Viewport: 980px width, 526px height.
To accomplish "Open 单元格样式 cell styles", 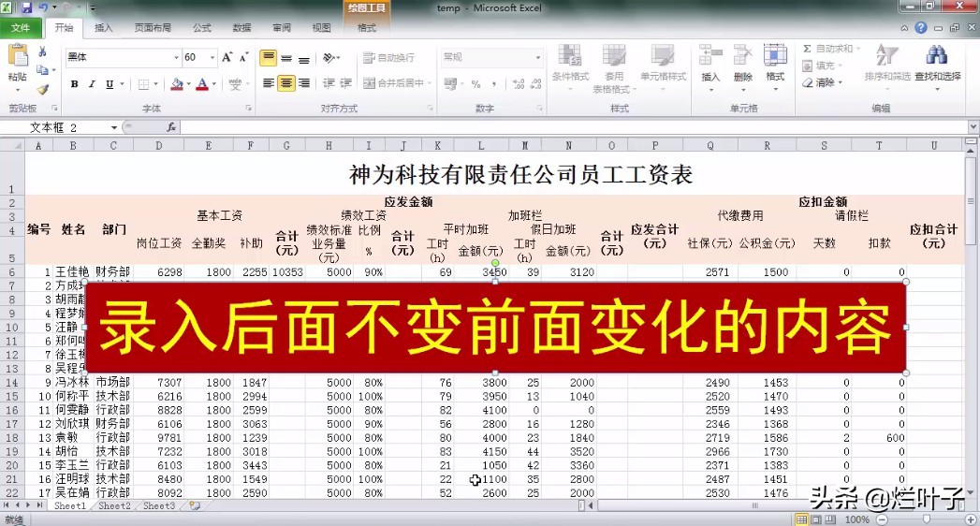I will coord(663,66).
